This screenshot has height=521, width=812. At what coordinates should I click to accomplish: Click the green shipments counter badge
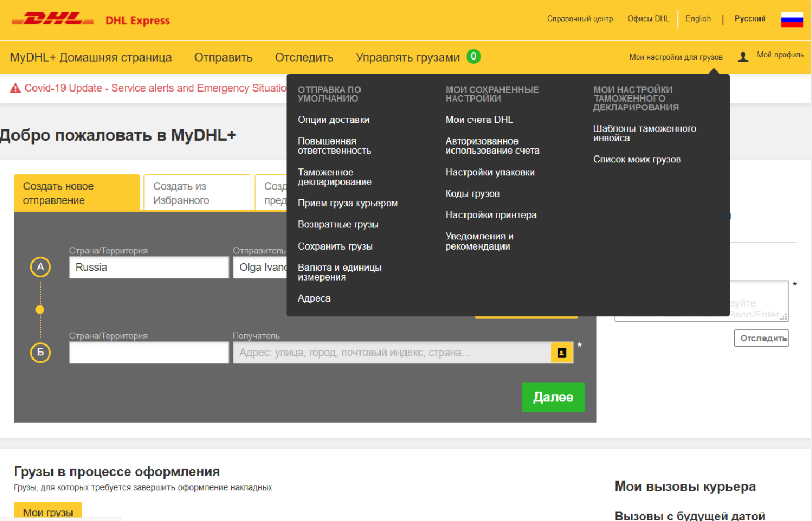coord(473,56)
